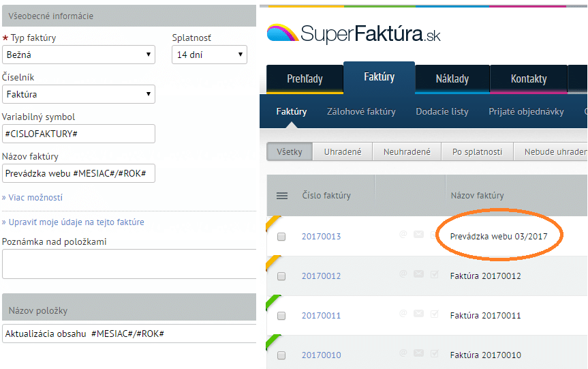Click the Variabilný symbol input field

(79, 134)
